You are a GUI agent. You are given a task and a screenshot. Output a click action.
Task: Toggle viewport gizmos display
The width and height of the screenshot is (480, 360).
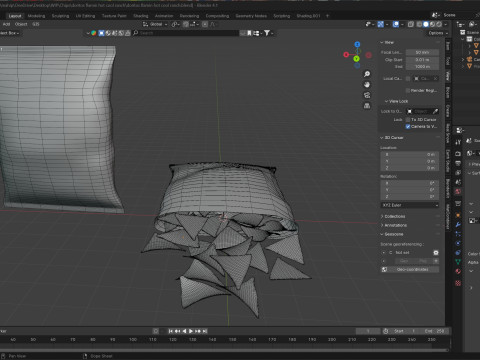(380, 24)
